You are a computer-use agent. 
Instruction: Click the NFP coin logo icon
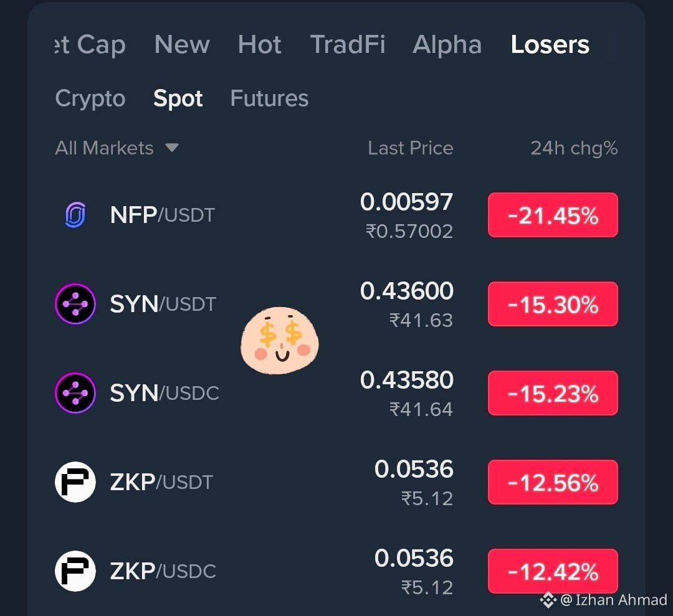pyautogui.click(x=75, y=214)
